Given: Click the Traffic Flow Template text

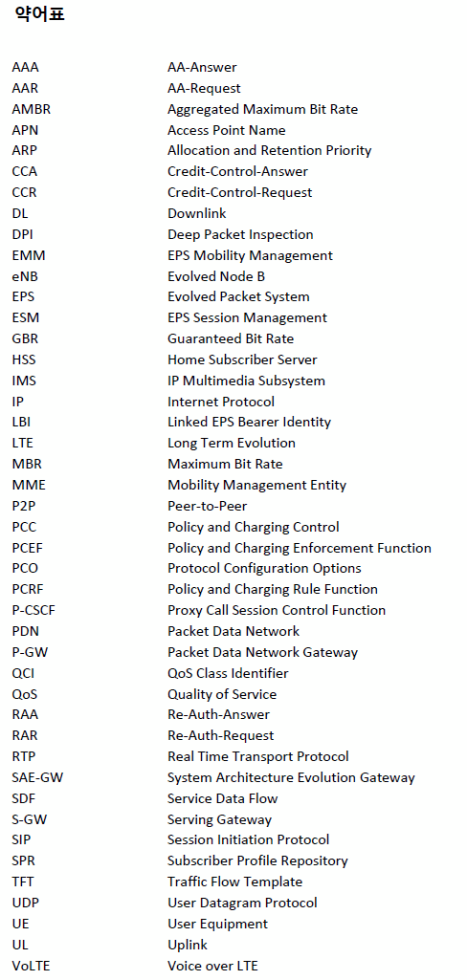Looking at the screenshot, I should tap(234, 882).
